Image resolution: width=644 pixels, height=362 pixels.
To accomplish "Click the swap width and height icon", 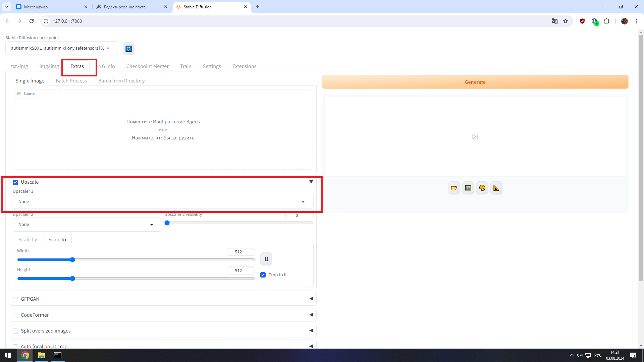I will [x=266, y=259].
